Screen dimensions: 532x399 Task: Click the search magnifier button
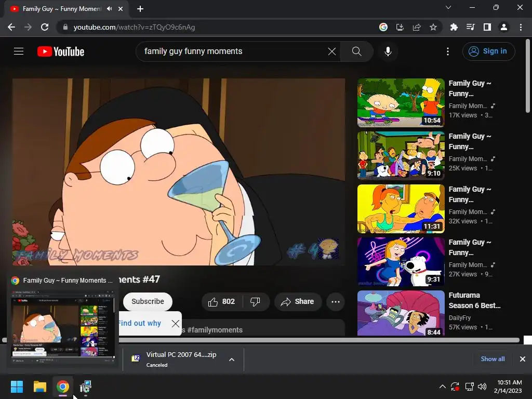coord(356,51)
